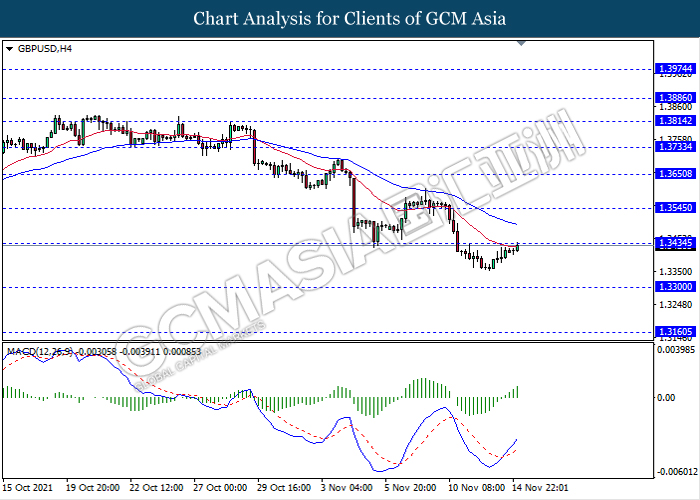Viewport: 700px width, 500px height.
Task: Select the 1.39744 price level label
Action: [675, 69]
